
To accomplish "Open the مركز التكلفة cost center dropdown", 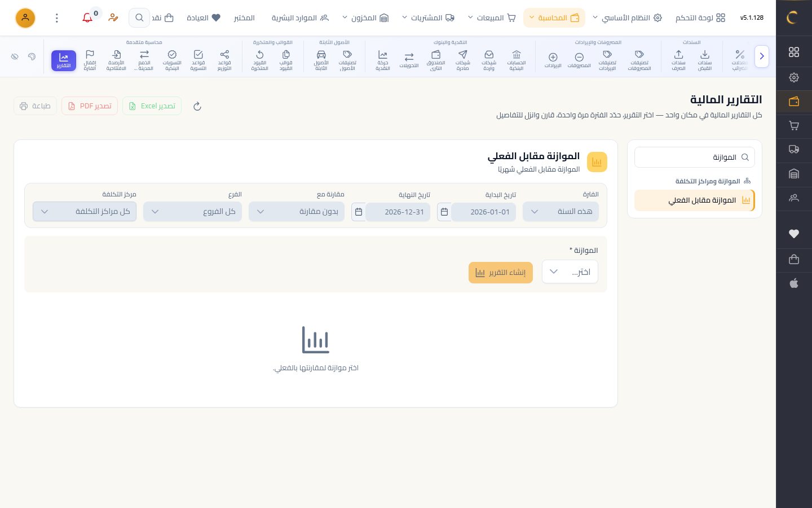I will 85,212.
